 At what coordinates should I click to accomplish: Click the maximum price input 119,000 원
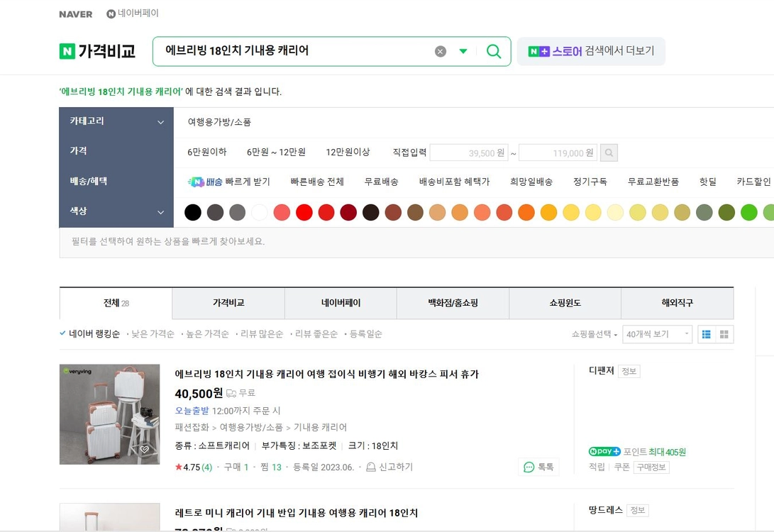(558, 153)
